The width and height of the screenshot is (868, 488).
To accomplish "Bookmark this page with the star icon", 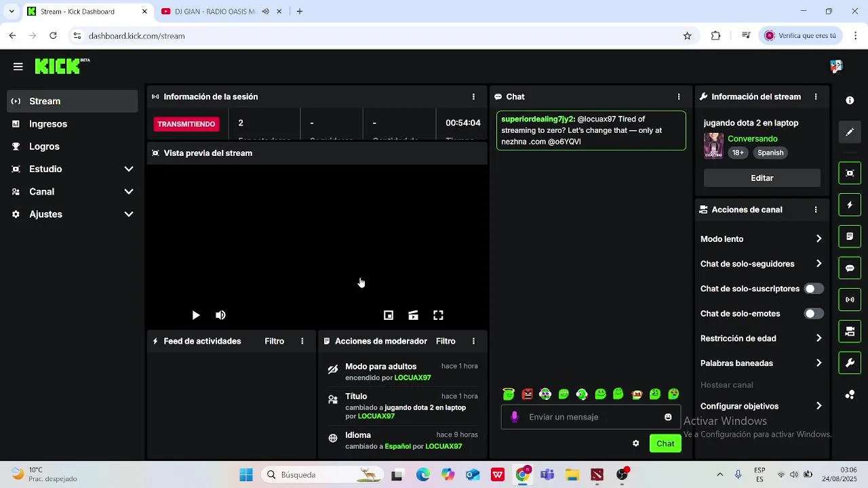I will click(x=687, y=36).
